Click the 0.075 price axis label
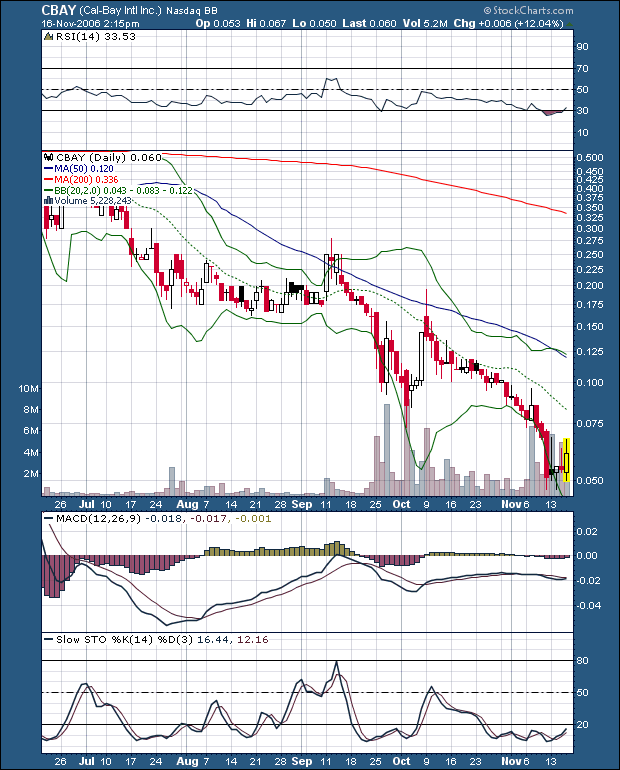Image resolution: width=620 pixels, height=770 pixels. pos(590,423)
